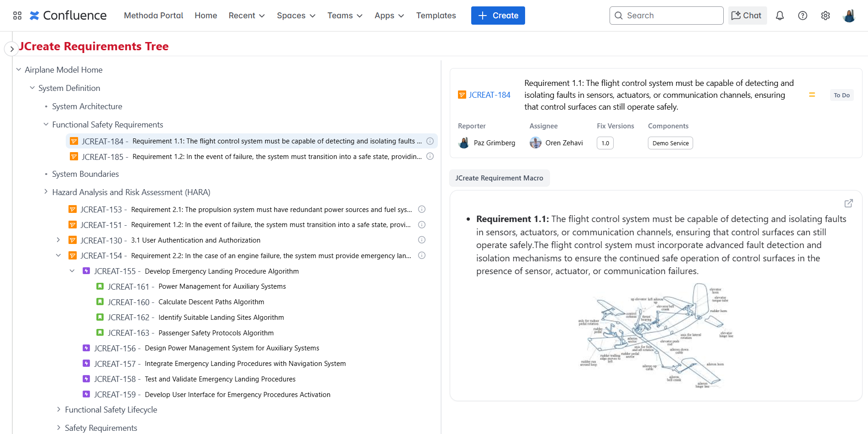
Task: Click the info icon for JCREAT-153 row
Action: [422, 209]
